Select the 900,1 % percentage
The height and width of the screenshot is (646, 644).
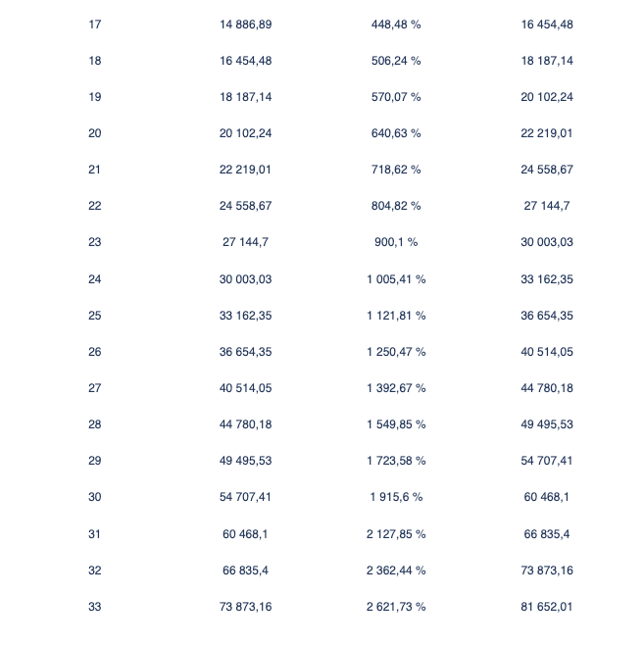(396, 242)
